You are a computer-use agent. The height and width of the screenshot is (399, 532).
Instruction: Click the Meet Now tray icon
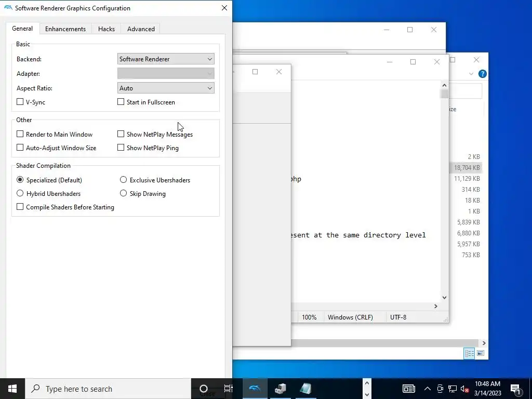pyautogui.click(x=440, y=389)
